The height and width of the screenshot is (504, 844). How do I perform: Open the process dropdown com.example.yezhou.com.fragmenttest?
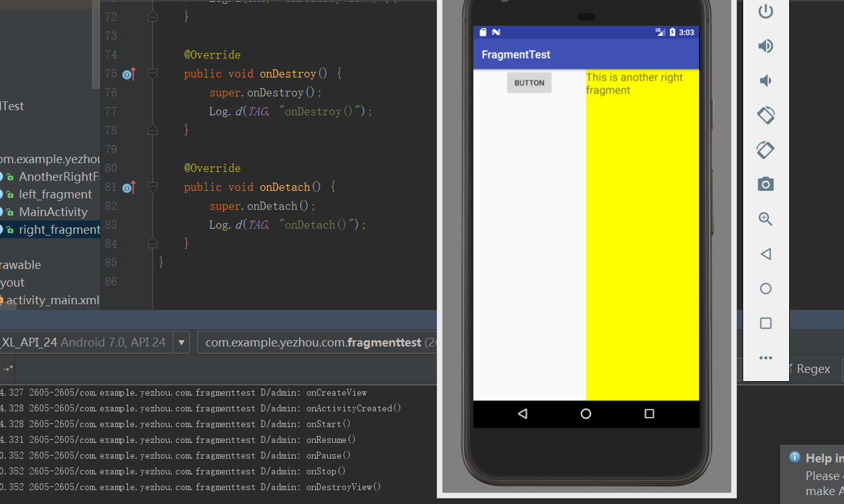tap(317, 343)
